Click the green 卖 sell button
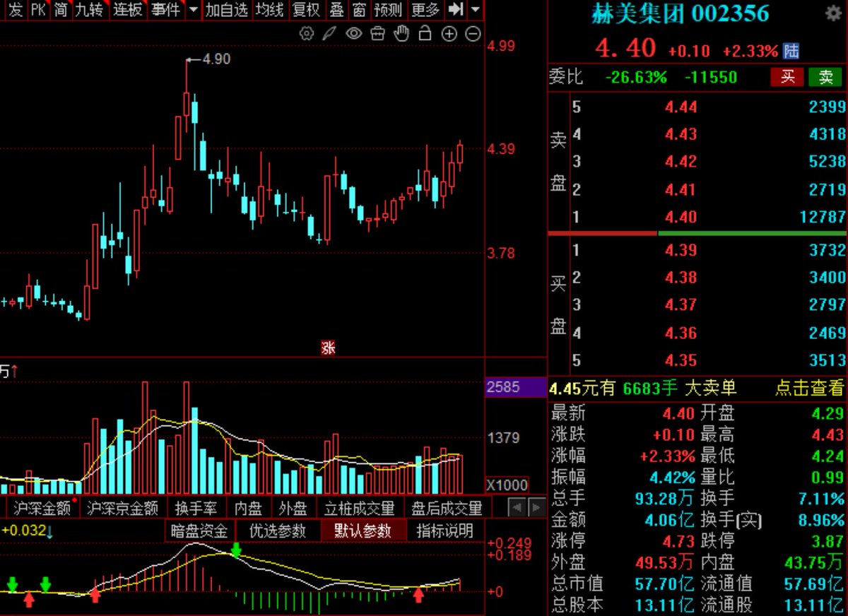848x616 pixels. (x=825, y=77)
